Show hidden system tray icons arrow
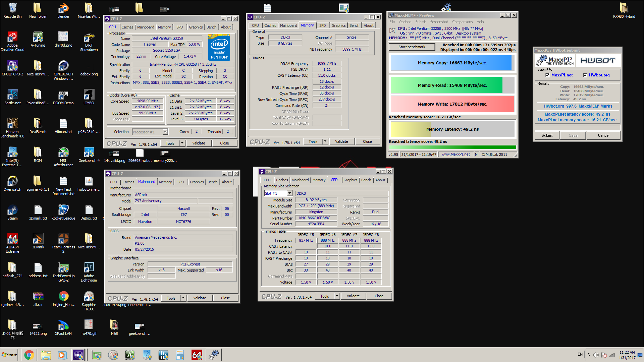The width and height of the screenshot is (644, 362). pyautogui.click(x=589, y=355)
